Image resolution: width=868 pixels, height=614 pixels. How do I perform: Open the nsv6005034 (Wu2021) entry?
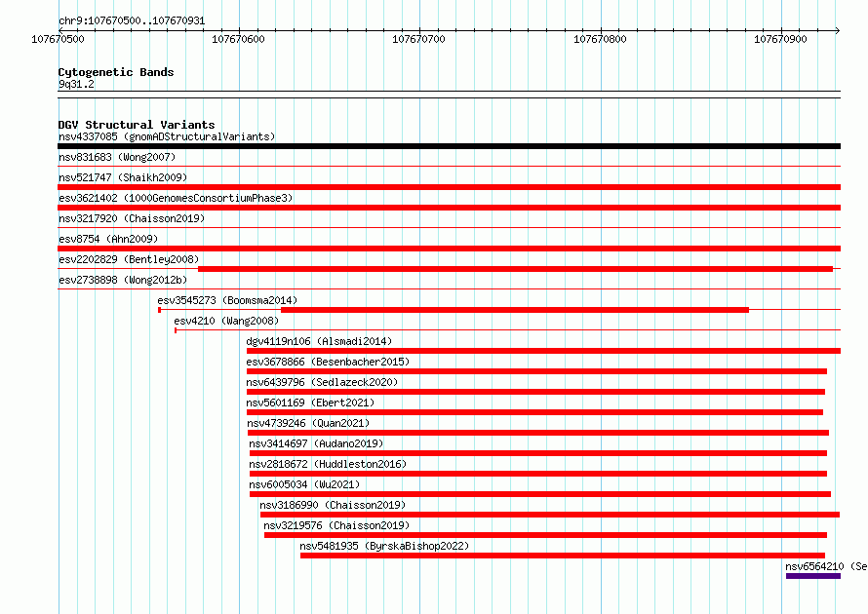(304, 484)
